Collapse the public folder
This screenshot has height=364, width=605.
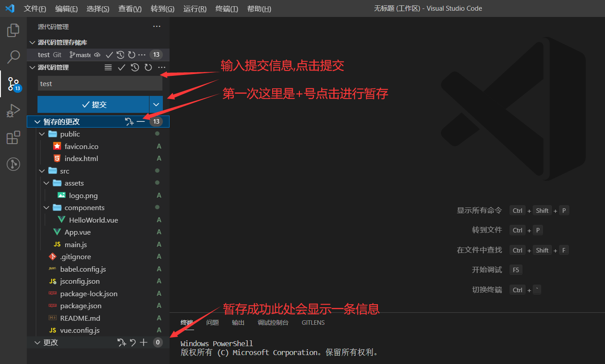[x=42, y=134]
